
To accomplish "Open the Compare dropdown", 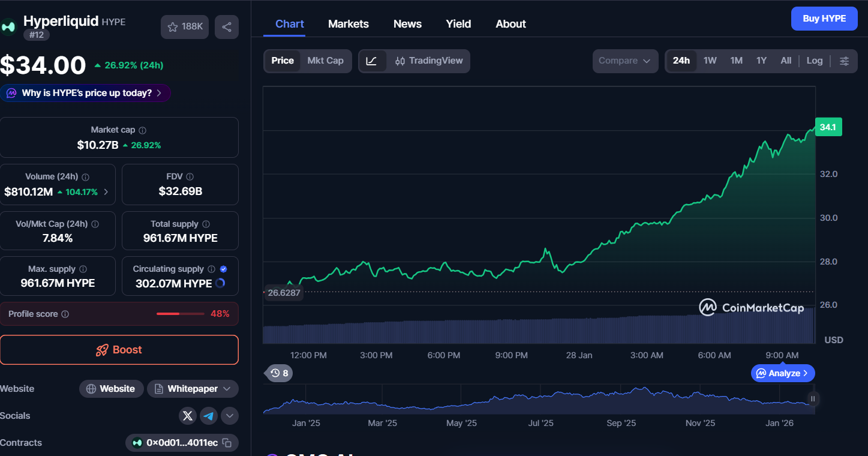I will pyautogui.click(x=624, y=61).
